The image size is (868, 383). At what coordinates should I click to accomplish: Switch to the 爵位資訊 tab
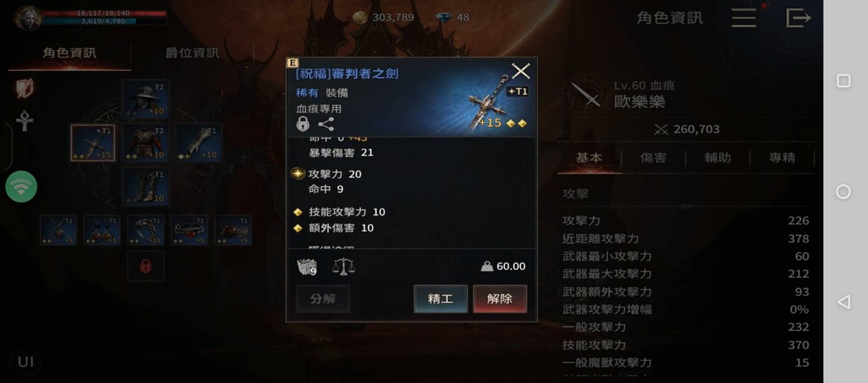[192, 53]
